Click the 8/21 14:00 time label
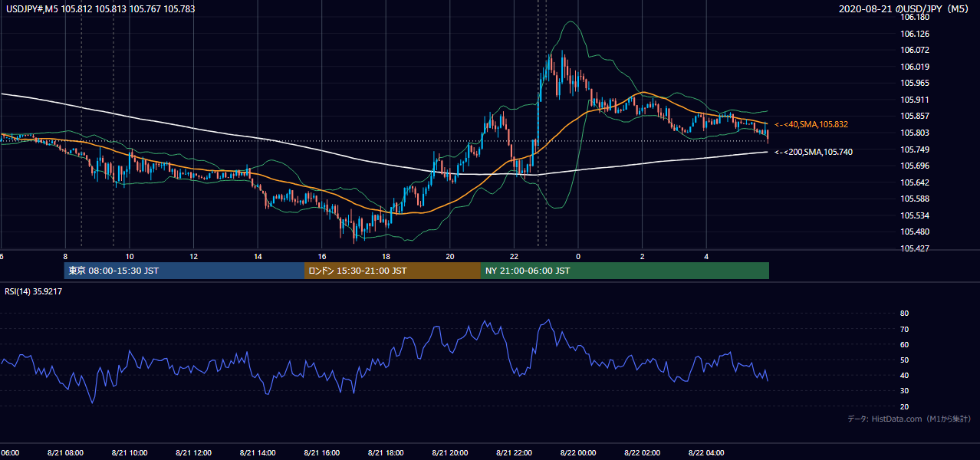This screenshot has height=460, width=980. (258, 452)
